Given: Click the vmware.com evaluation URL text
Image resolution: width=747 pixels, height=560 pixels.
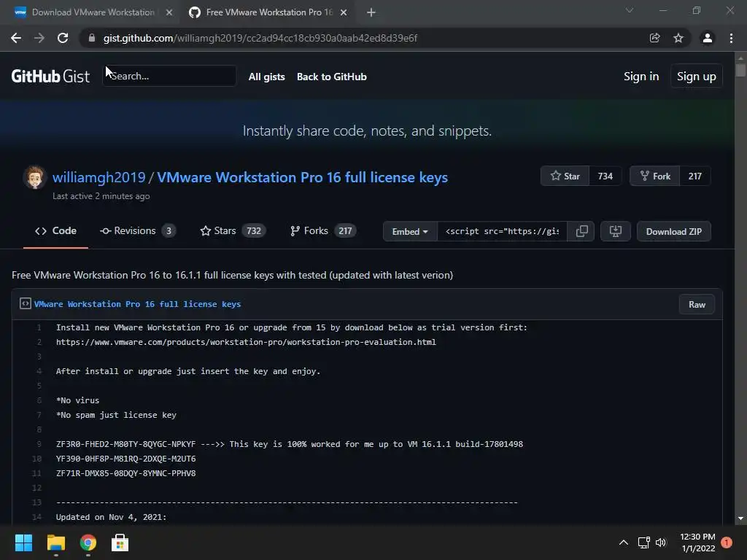Looking at the screenshot, I should 246,342.
